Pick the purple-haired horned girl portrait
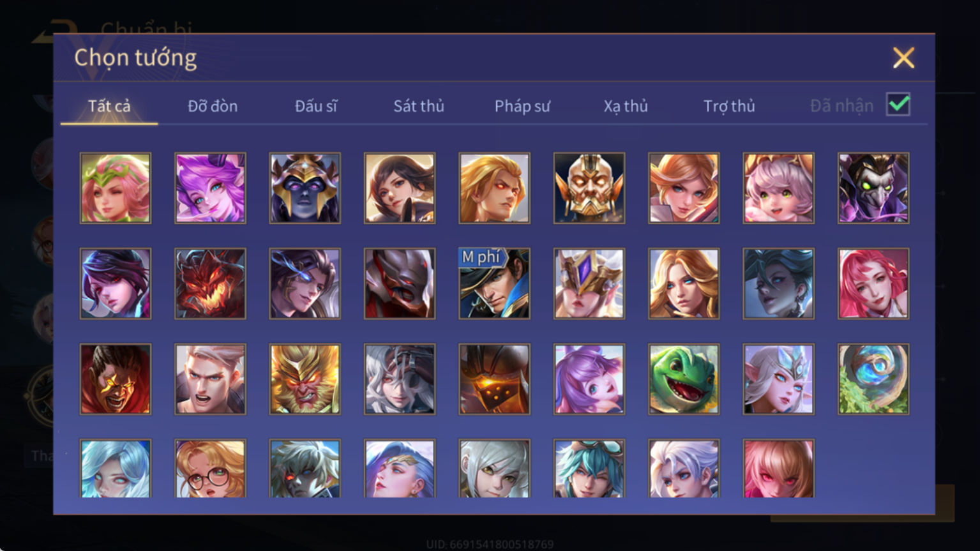The width and height of the screenshot is (980, 551). pos(210,188)
